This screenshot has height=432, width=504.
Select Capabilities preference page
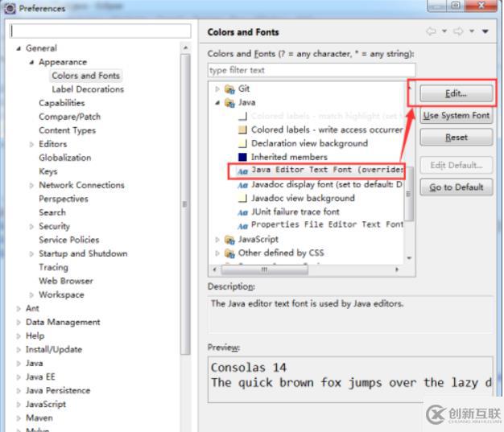pos(62,103)
